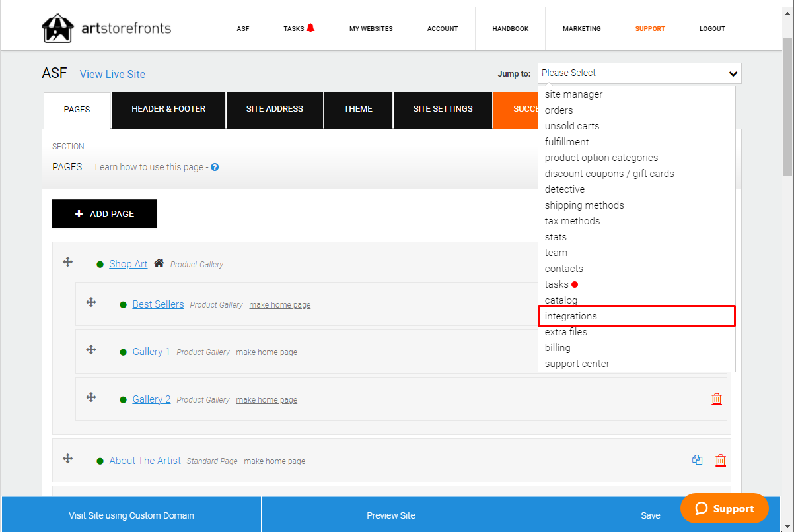Click the Art Storefronts logo icon
This screenshot has height=532, width=794.
tap(57, 28)
